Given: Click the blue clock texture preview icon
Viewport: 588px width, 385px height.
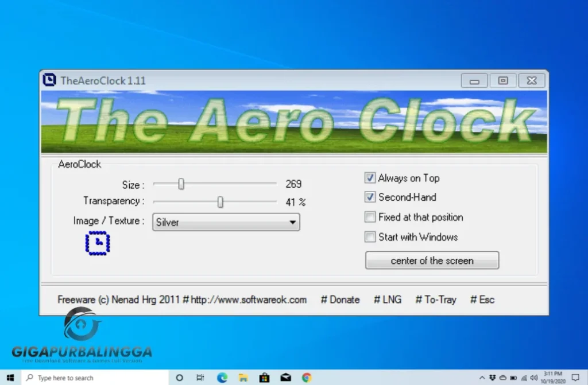Looking at the screenshot, I should pos(98,243).
